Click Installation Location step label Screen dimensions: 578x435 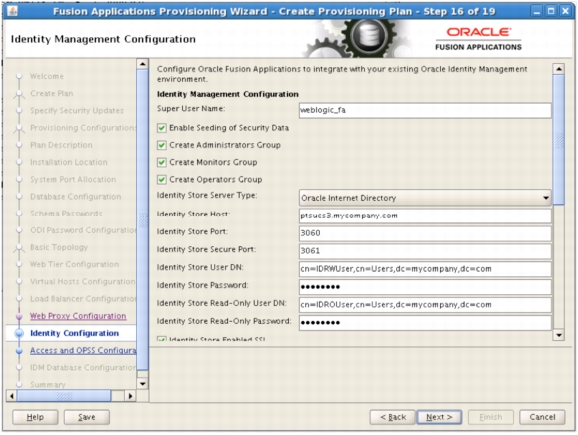(x=69, y=162)
